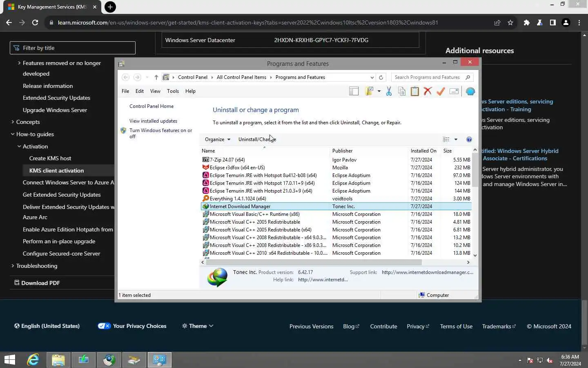Click the horizontal scrollbar of program list

(314, 263)
